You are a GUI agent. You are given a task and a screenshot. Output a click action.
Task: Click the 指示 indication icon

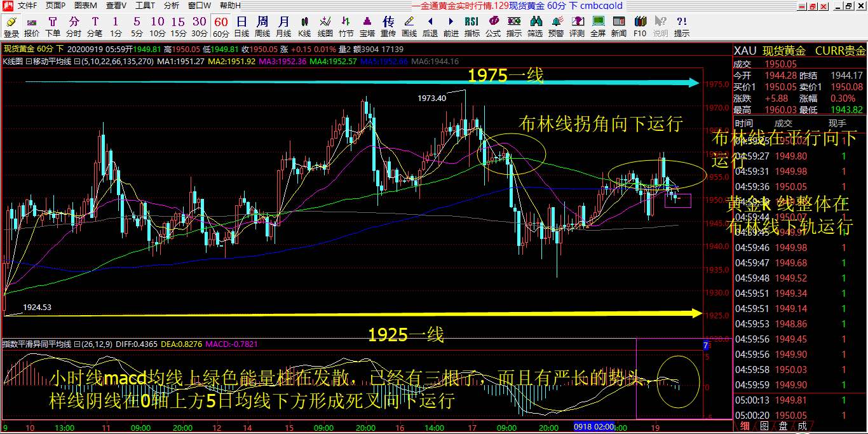514,27
